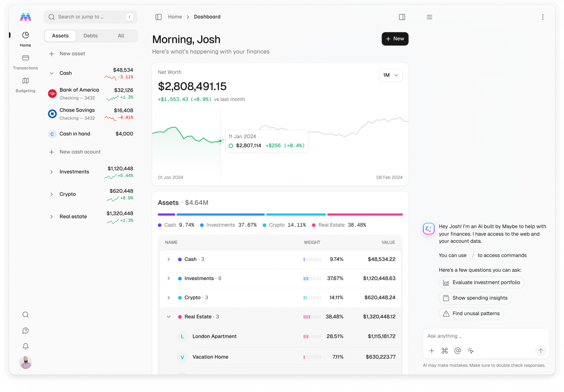Open the Transactions section in the sidebar

[x=25, y=61]
